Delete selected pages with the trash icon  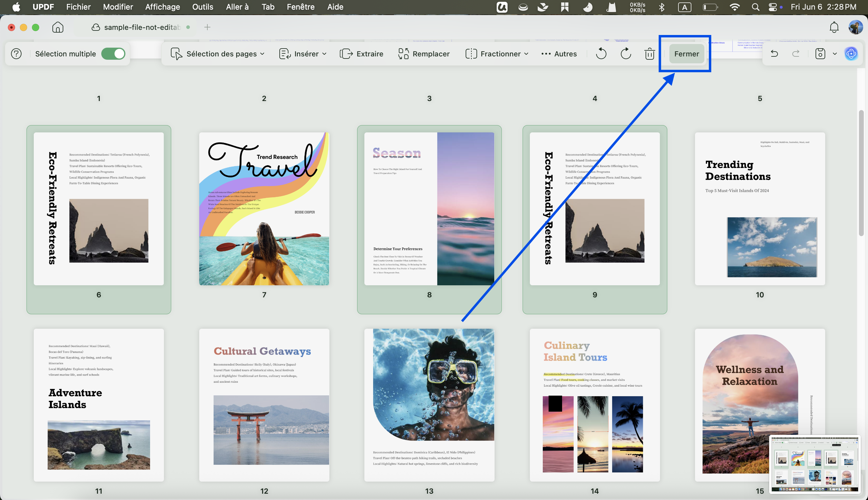pyautogui.click(x=649, y=54)
